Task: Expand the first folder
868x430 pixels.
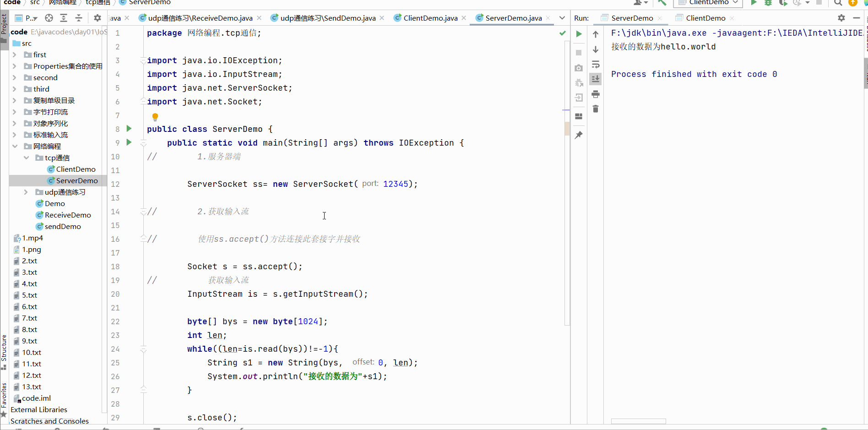Action: (x=15, y=54)
